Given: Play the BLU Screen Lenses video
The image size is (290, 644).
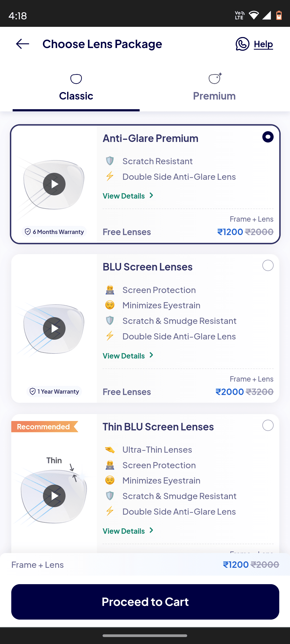Looking at the screenshot, I should (54, 328).
